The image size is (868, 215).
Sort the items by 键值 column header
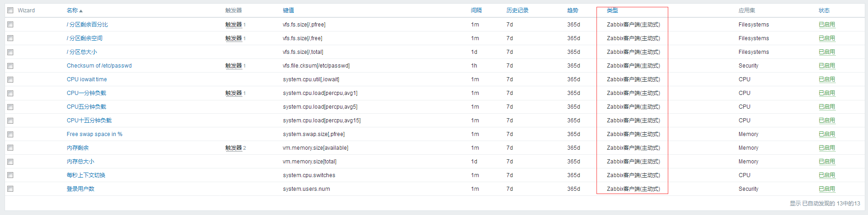point(288,10)
